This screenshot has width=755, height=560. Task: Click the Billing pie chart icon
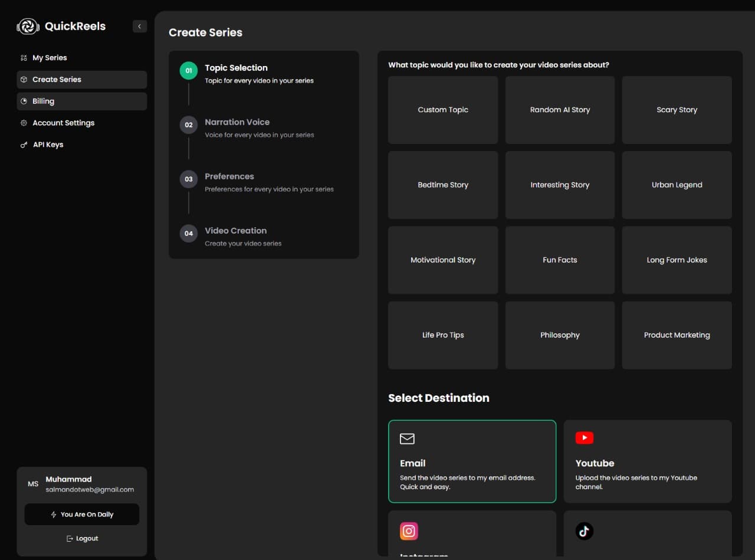point(24,101)
